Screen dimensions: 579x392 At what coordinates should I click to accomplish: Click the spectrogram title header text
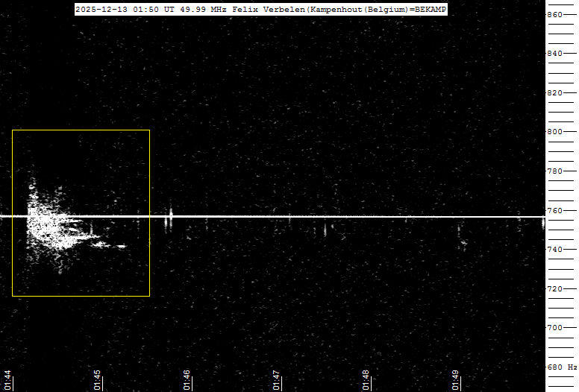pyautogui.click(x=261, y=9)
